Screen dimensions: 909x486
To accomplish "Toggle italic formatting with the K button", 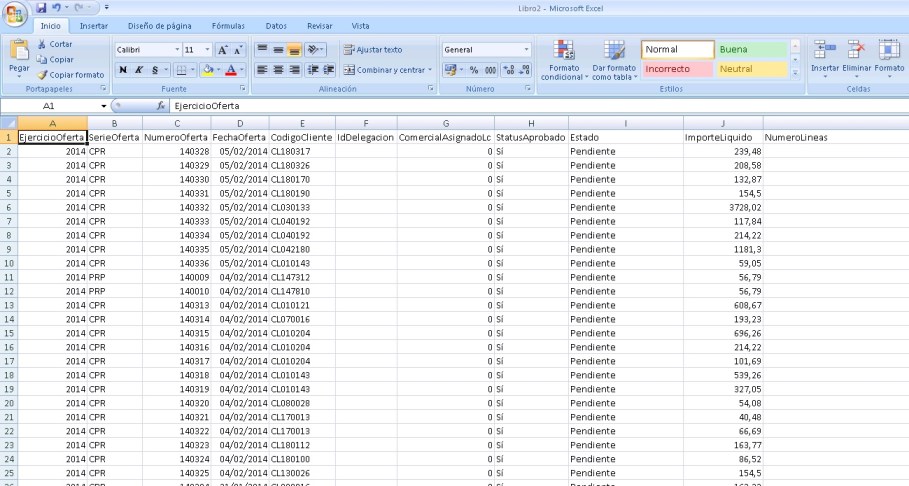I will (140, 70).
